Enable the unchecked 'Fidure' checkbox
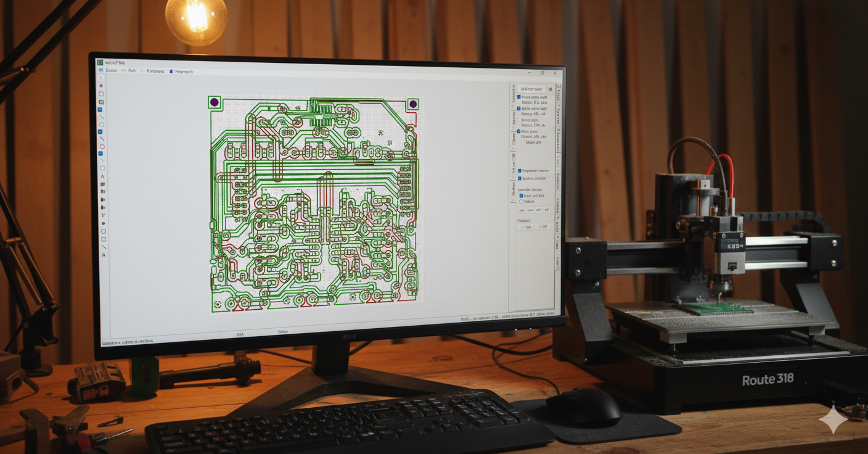 pyautogui.click(x=522, y=202)
